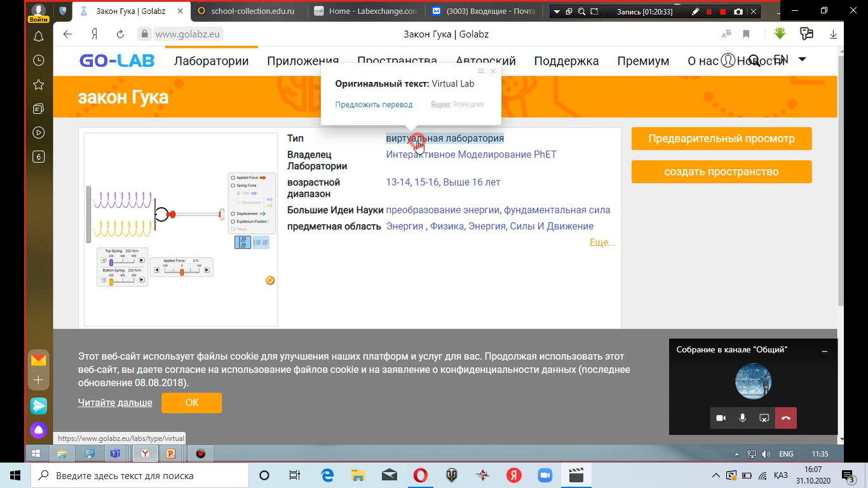
Task: Open the Читайте дальше cookie link
Action: click(115, 403)
